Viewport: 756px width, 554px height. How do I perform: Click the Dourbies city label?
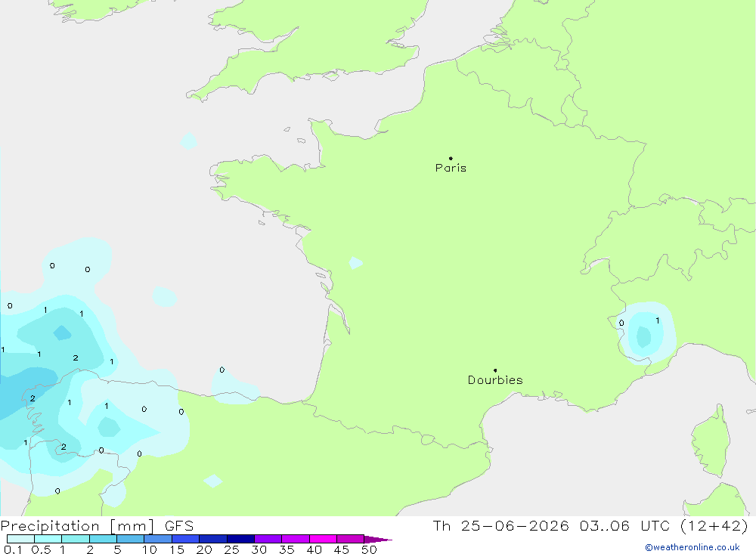(495, 380)
